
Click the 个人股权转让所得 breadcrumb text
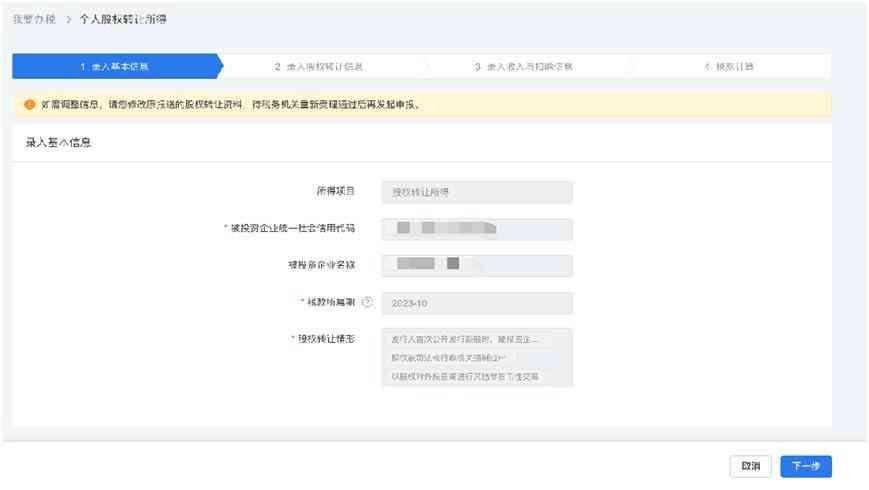122,19
